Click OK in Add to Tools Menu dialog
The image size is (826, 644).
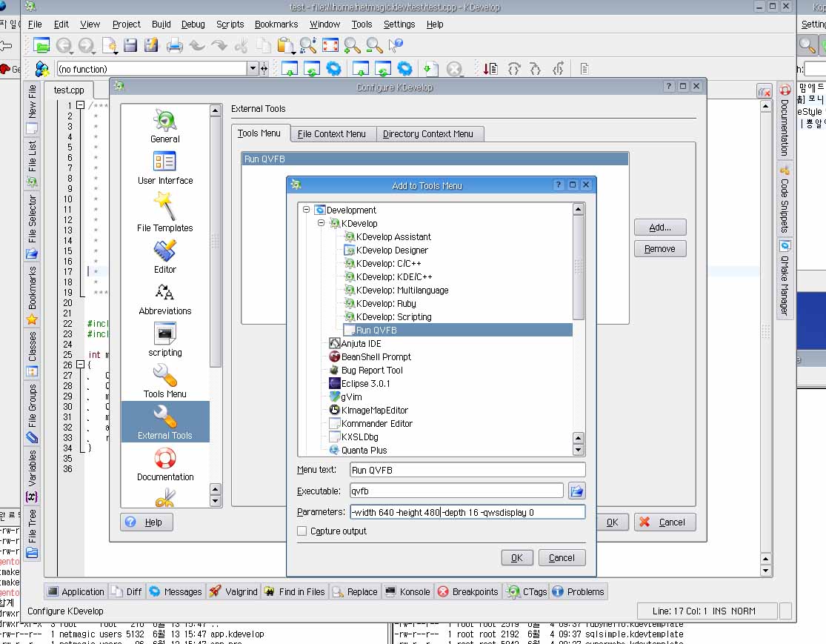tap(517, 557)
